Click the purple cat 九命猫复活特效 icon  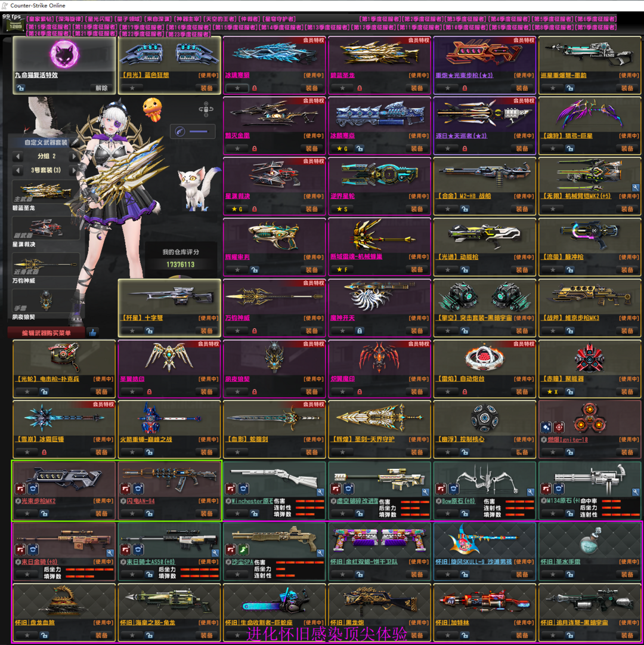click(64, 55)
